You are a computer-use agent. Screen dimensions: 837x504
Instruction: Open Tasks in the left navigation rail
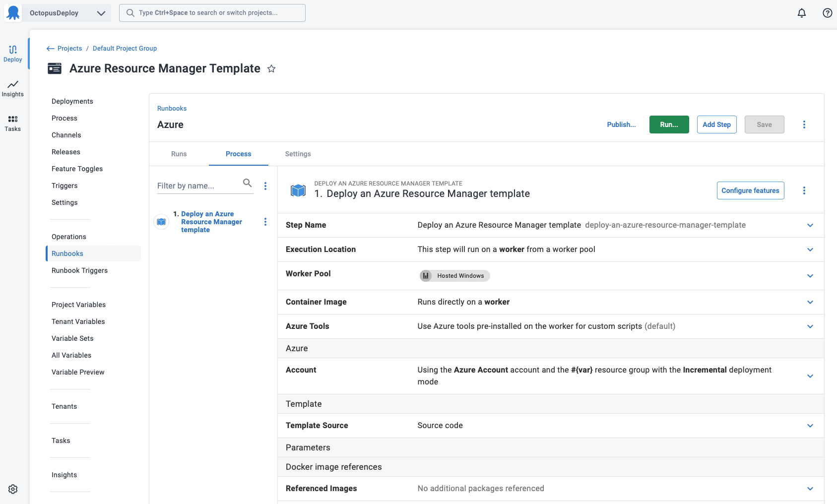click(x=13, y=124)
